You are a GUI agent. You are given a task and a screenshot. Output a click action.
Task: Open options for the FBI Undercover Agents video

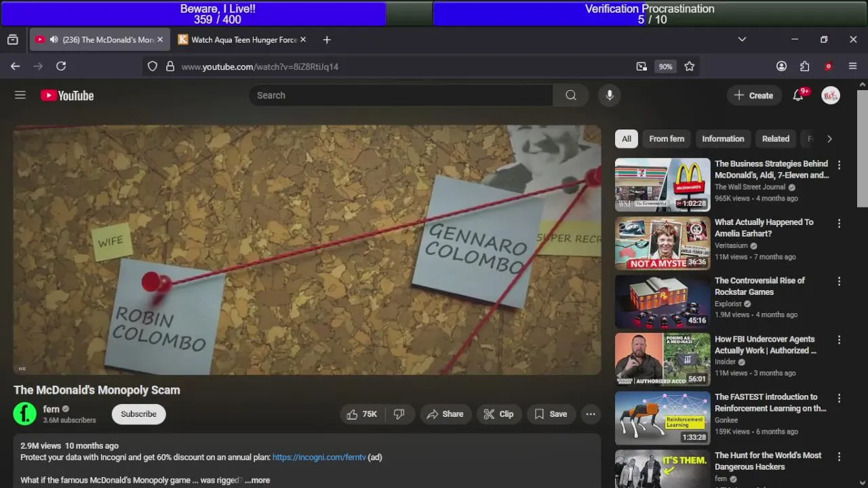[x=839, y=340]
